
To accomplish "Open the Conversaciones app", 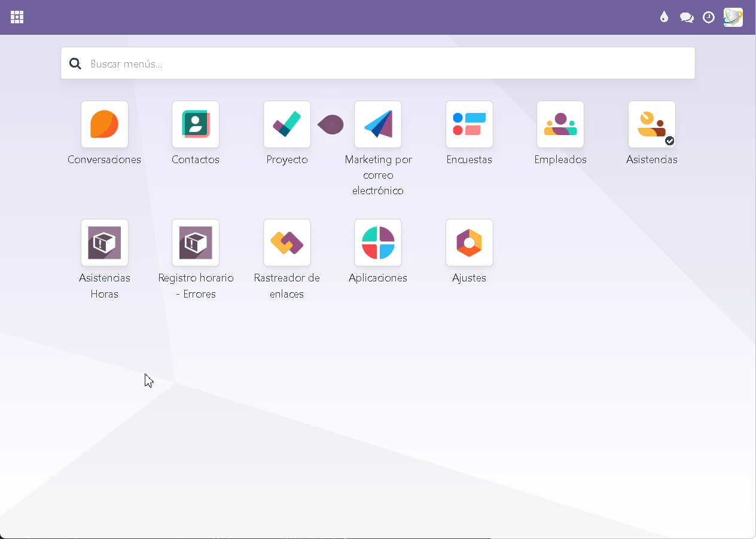I will [x=105, y=124].
